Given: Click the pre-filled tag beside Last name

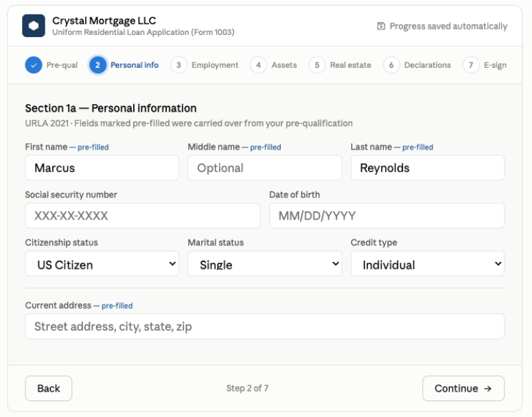Looking at the screenshot, I should pos(413,147).
